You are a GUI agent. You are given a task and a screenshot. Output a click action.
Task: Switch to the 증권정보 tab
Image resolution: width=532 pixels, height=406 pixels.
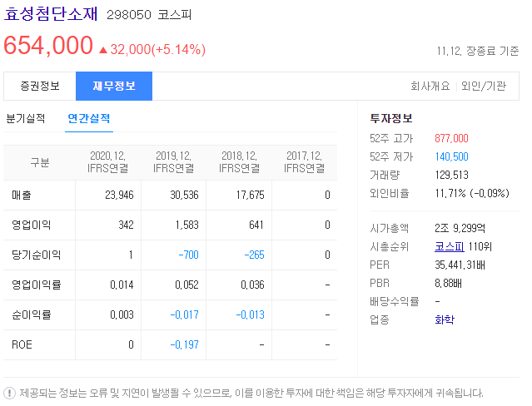pos(40,86)
